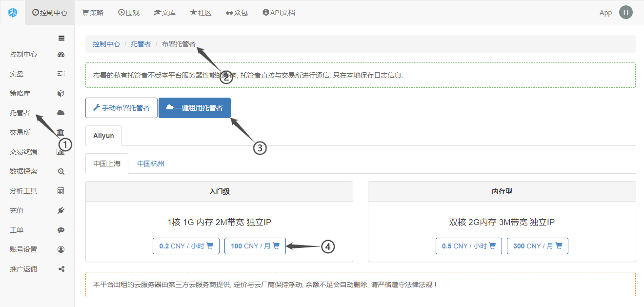Open the user avatar H menu
The image size is (644, 307).
click(625, 13)
